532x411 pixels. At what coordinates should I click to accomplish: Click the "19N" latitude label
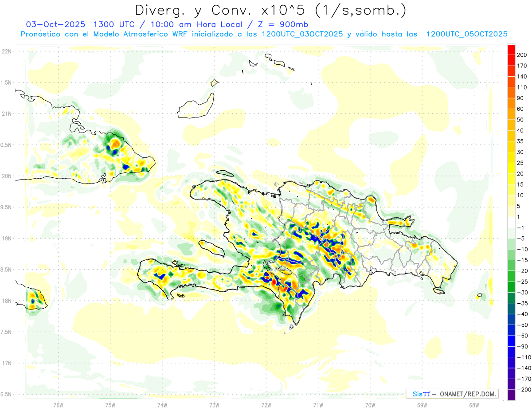(6, 239)
